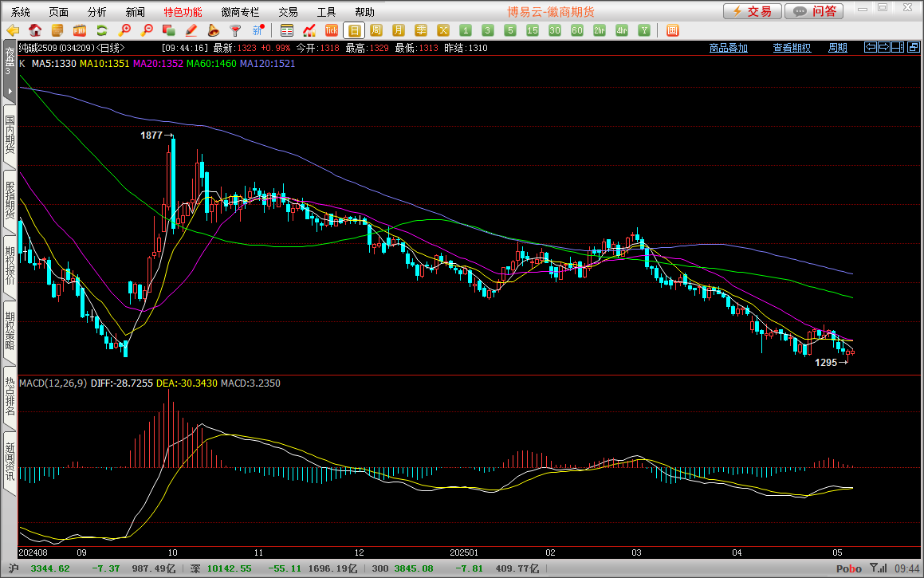Open the 周期 period link
The width and height of the screenshot is (924, 578).
[838, 48]
